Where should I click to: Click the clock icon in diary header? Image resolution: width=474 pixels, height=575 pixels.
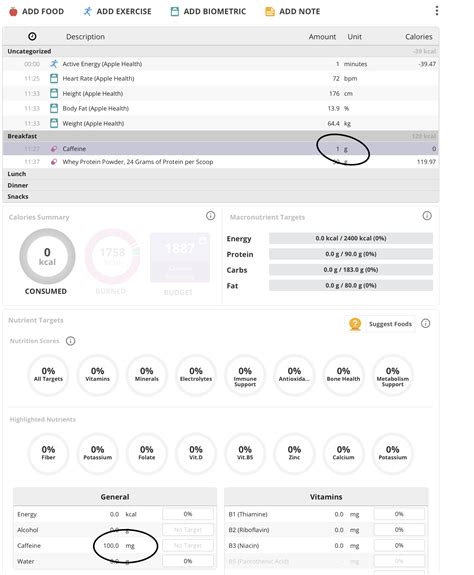click(32, 36)
